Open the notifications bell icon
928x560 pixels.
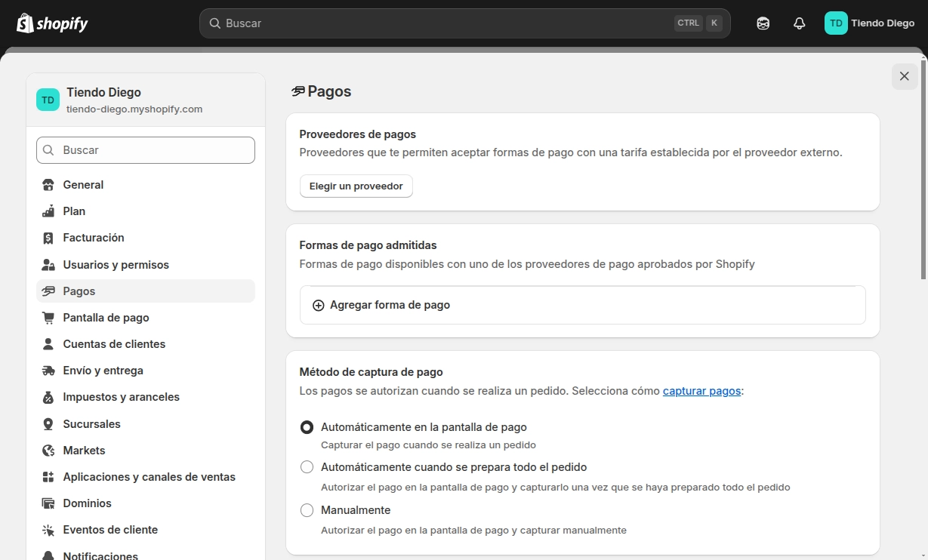tap(799, 23)
